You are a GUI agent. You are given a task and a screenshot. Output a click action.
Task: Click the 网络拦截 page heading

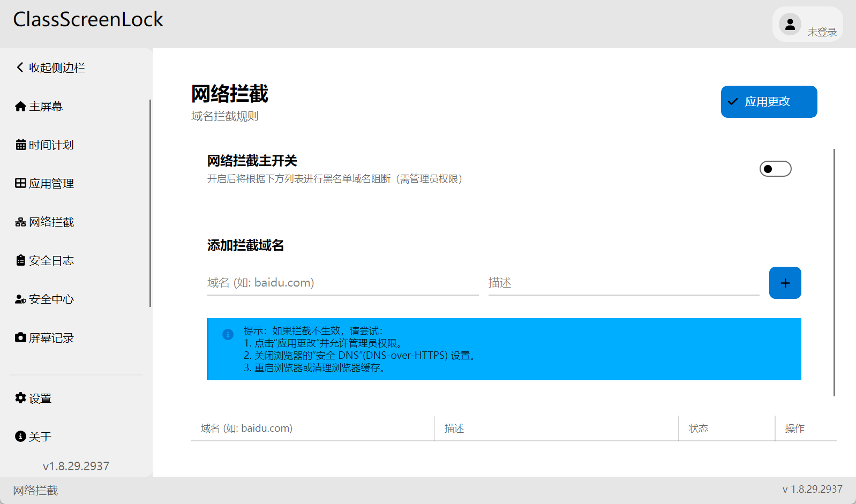(230, 94)
